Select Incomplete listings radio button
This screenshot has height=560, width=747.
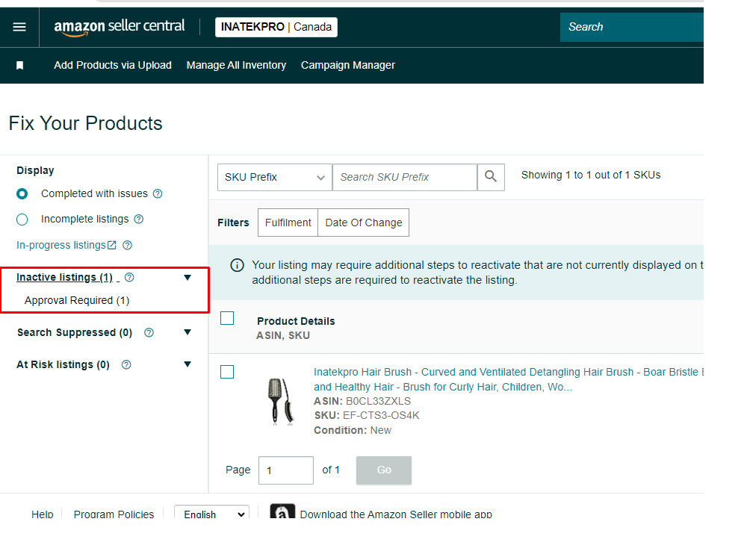(22, 219)
